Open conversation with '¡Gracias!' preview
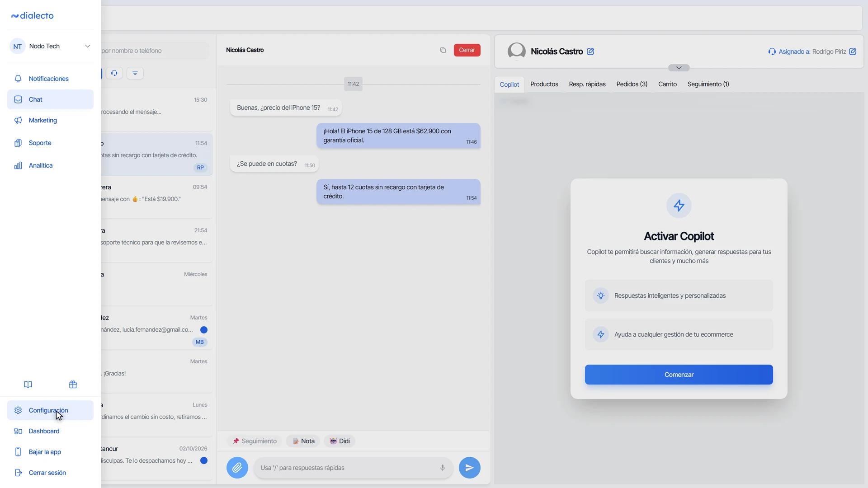 tap(157, 372)
